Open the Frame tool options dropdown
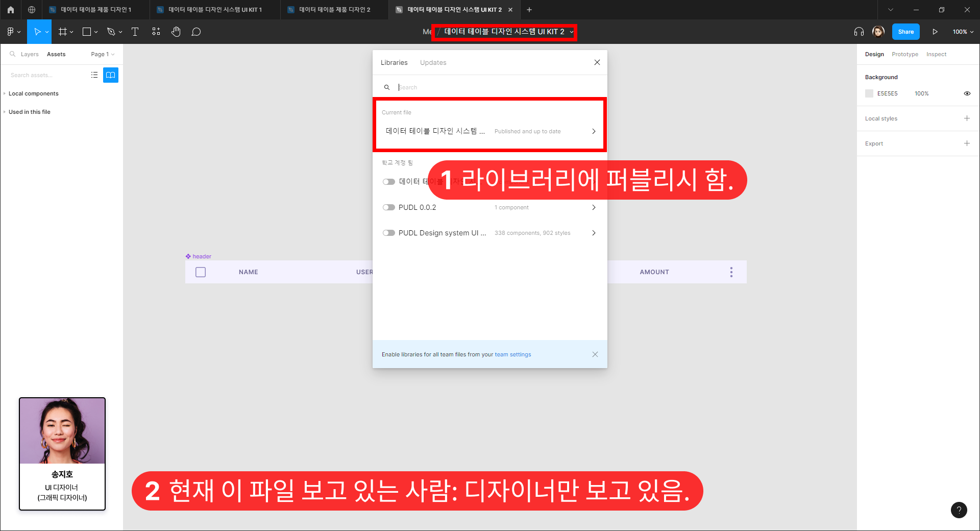The width and height of the screenshot is (980, 531). (71, 32)
